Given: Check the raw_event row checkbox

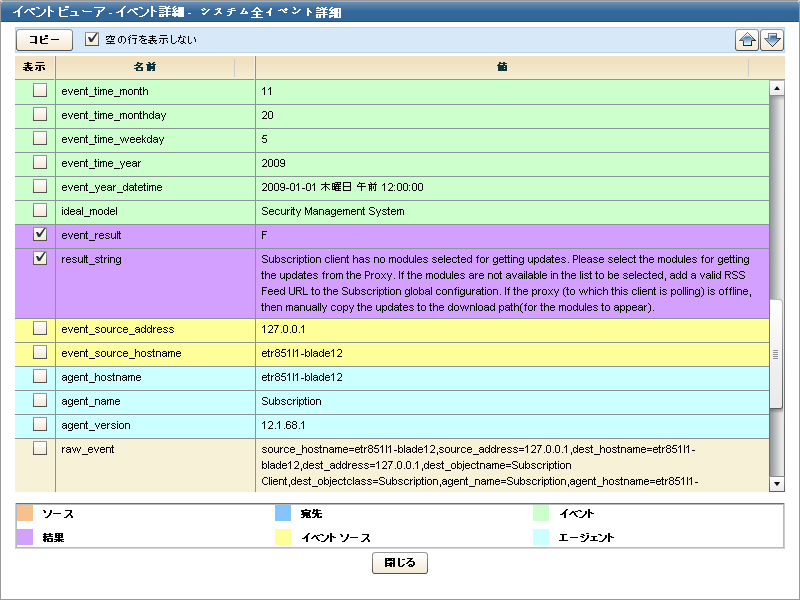Looking at the screenshot, I should tap(40, 449).
